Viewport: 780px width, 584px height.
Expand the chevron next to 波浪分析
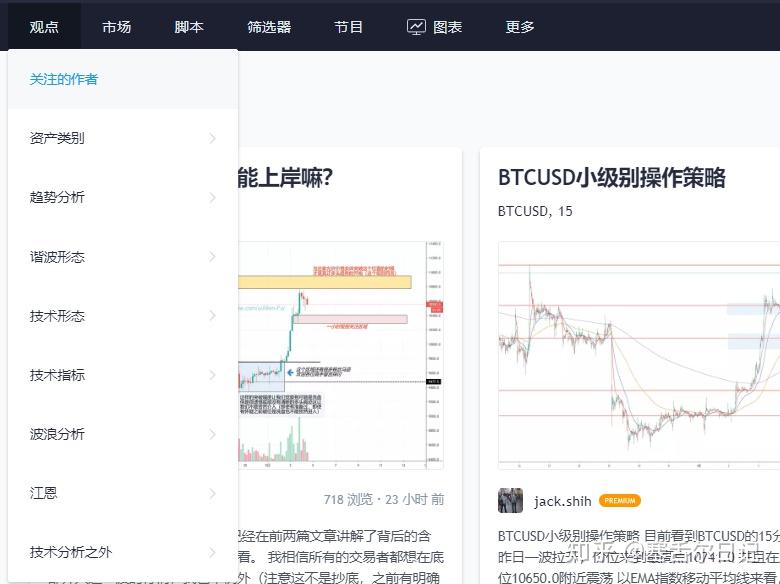[x=212, y=434]
